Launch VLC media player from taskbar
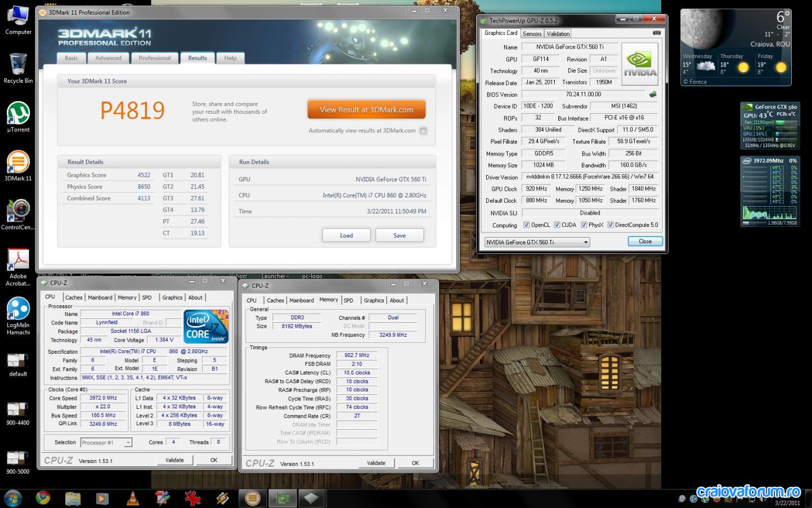 tap(132, 498)
